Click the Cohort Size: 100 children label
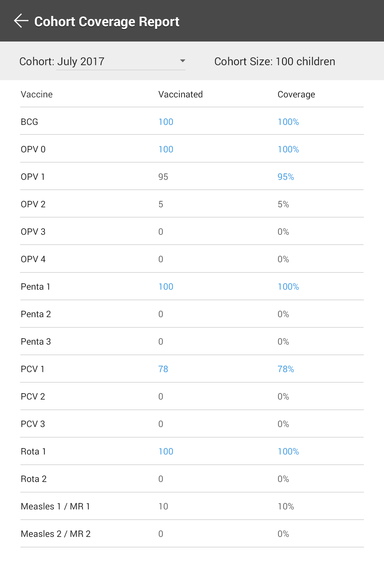Viewport: 384px width, 588px height. (274, 61)
